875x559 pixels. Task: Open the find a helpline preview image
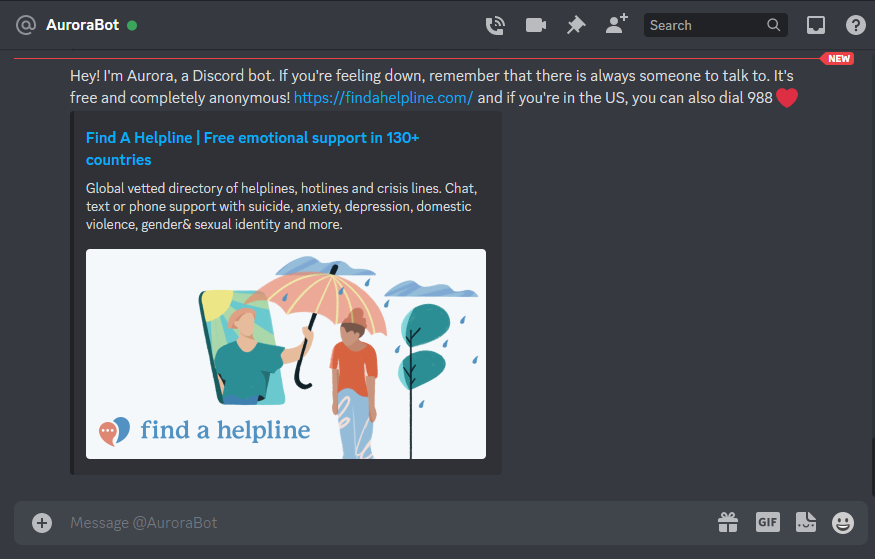(286, 354)
